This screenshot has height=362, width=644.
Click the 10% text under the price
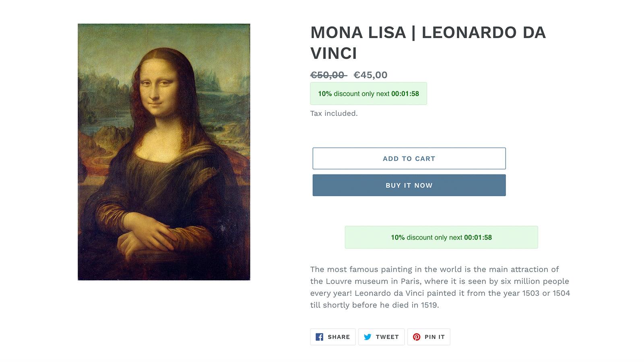tap(325, 94)
